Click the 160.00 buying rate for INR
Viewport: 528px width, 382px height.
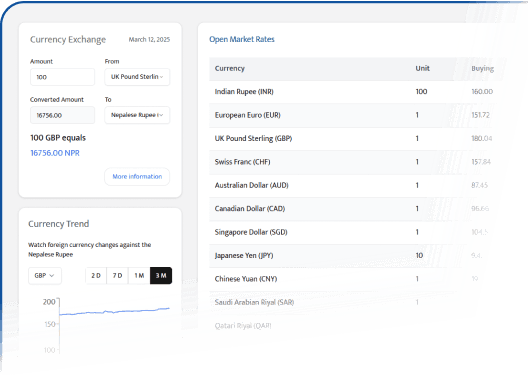(482, 92)
